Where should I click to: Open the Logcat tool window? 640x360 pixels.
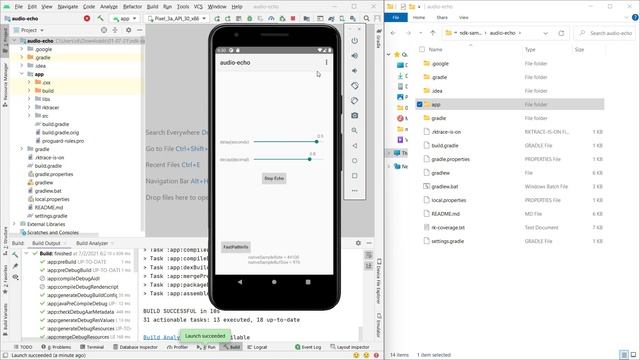point(257,347)
